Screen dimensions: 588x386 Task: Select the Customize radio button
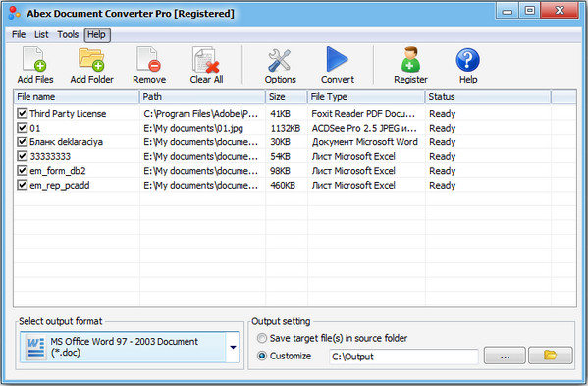262,356
